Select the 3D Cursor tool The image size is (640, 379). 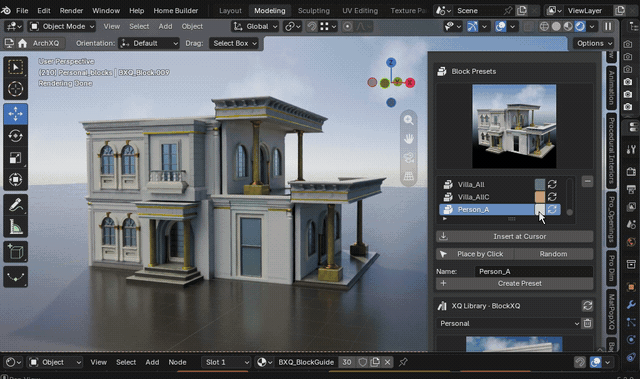pyautogui.click(x=16, y=89)
